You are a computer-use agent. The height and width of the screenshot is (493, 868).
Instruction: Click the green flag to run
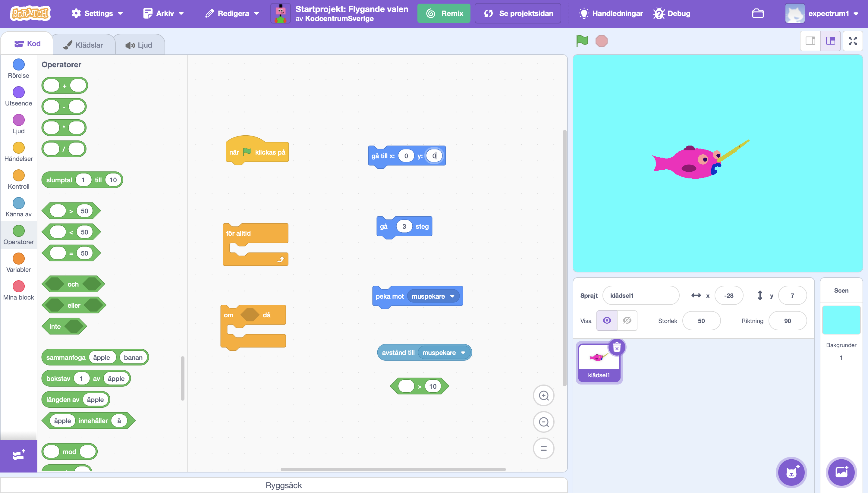pos(582,41)
